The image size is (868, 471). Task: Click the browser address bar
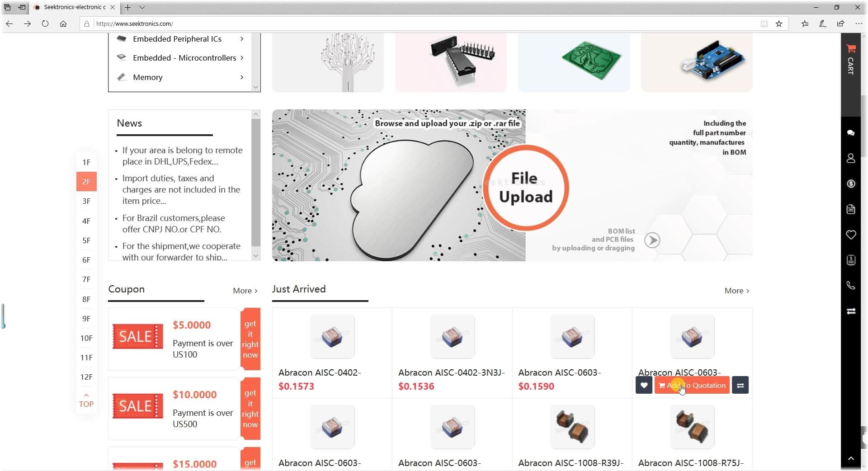pyautogui.click(x=425, y=24)
